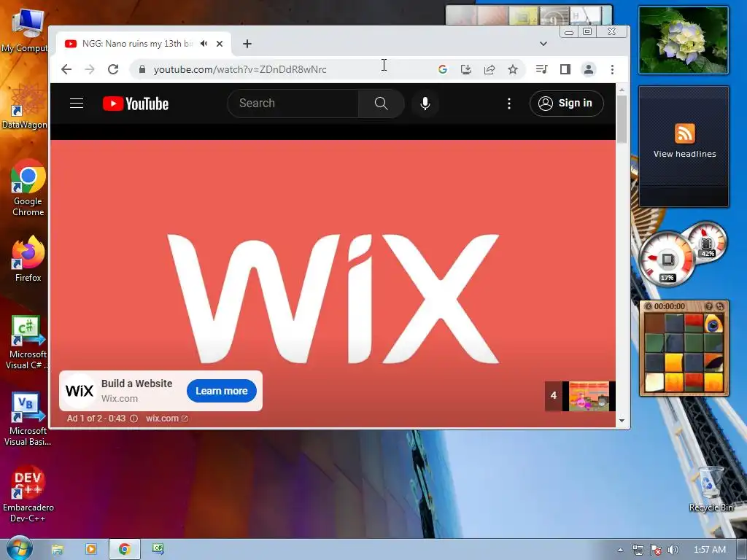Viewport: 747px width, 560px height.
Task: Select Firefox desktop shortcut
Action: [28, 260]
